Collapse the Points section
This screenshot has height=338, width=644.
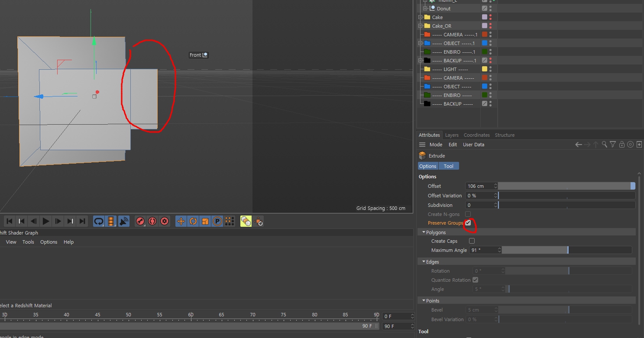pos(424,301)
